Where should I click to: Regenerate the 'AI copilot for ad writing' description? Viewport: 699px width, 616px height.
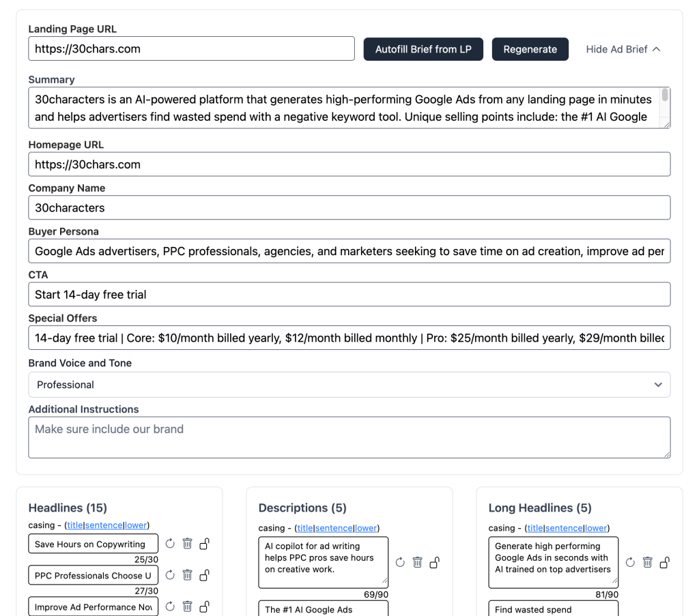[x=400, y=562]
